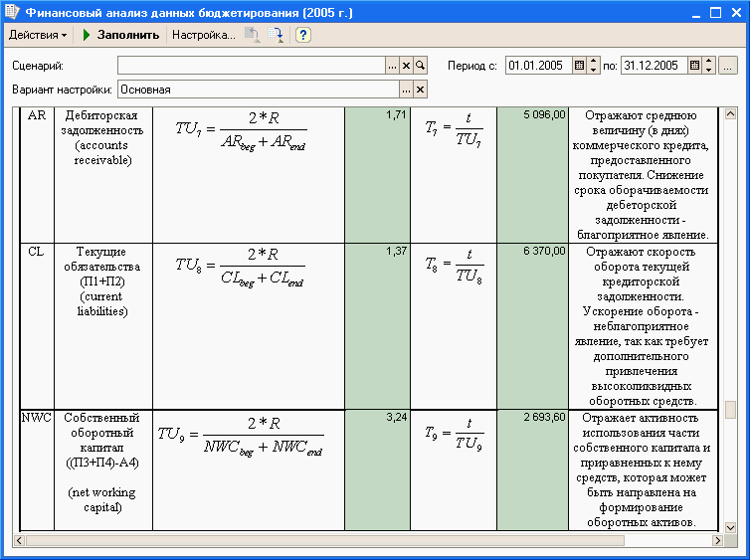Select the value 6 370,00 cell

pos(532,326)
